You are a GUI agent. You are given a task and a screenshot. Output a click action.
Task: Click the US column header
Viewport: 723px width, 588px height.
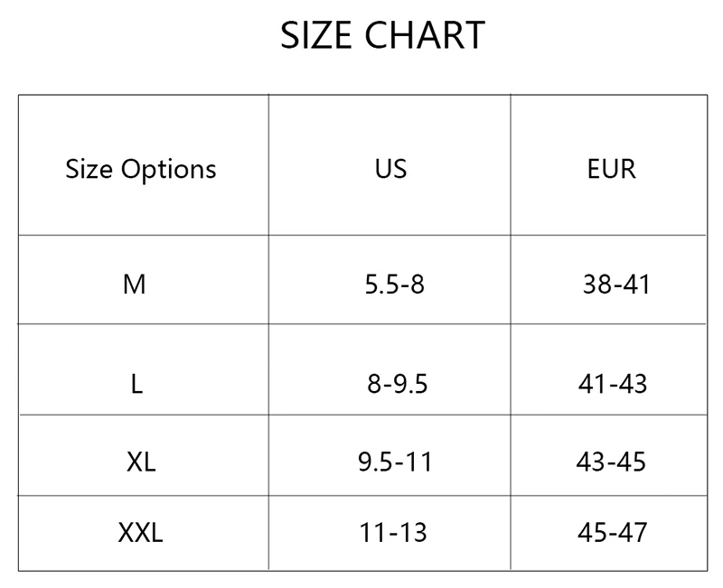[x=390, y=165]
